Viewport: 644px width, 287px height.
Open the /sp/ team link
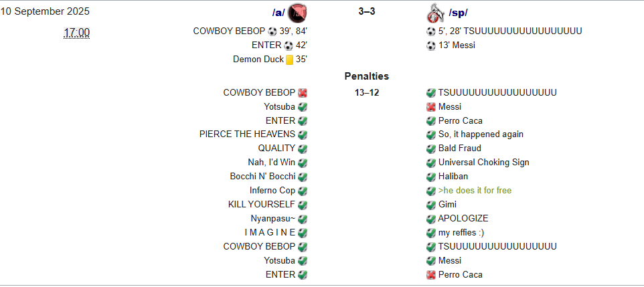(459, 13)
